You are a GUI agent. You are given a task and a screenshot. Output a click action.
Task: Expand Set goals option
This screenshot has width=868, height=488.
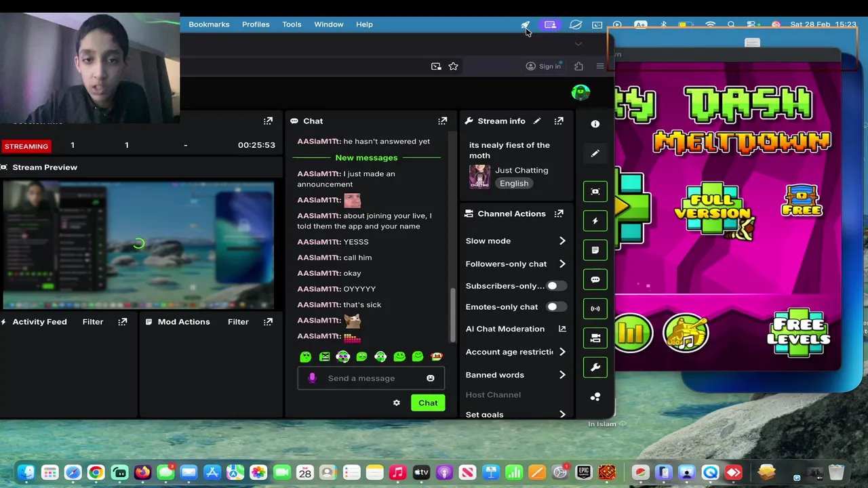click(x=562, y=414)
